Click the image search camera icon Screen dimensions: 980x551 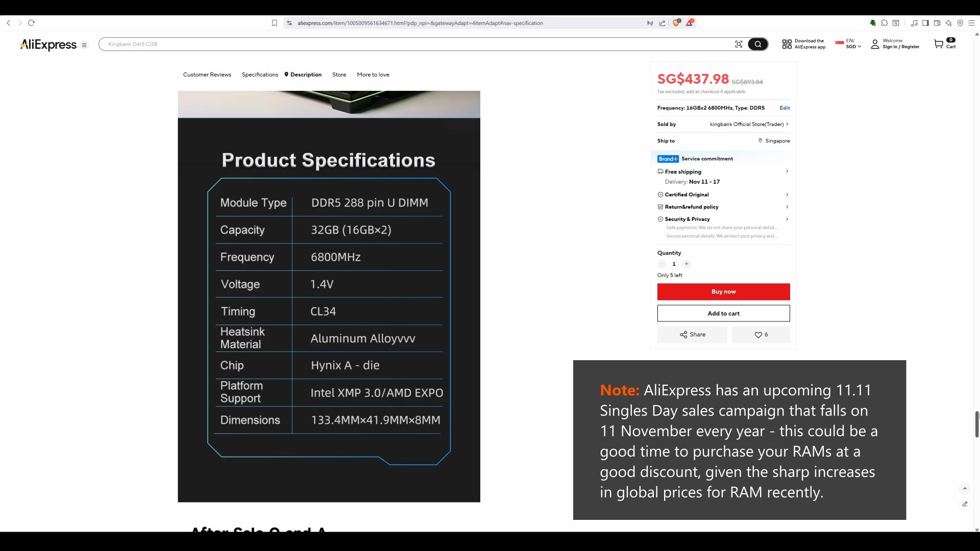click(x=739, y=44)
